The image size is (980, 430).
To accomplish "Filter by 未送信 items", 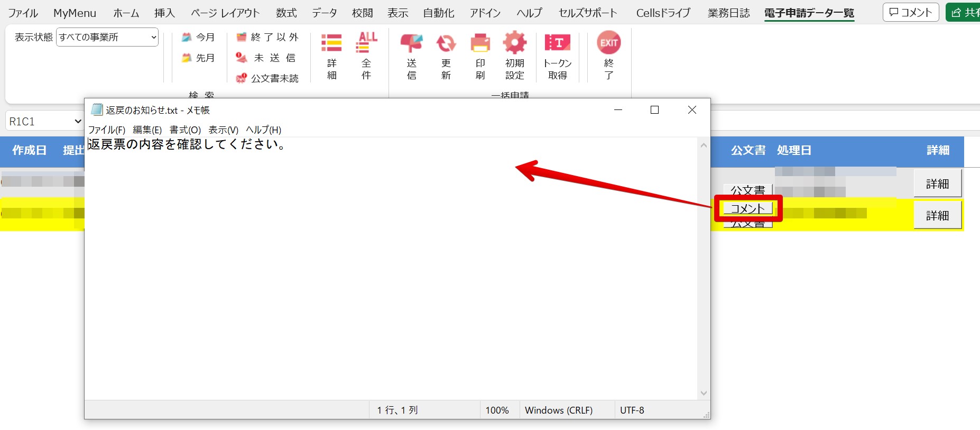I will pos(266,58).
